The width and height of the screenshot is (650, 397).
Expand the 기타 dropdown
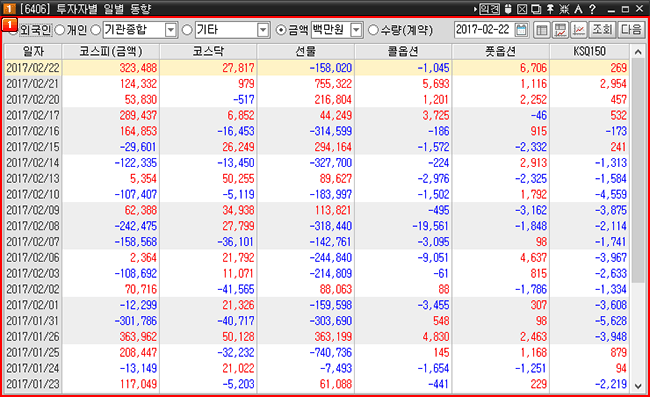pos(263,30)
